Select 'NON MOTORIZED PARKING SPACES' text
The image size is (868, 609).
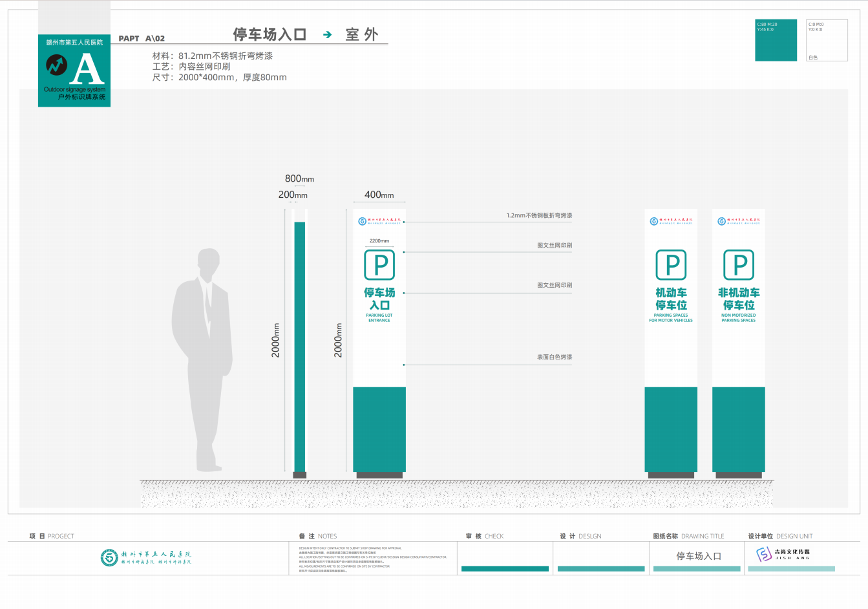pyautogui.click(x=739, y=318)
